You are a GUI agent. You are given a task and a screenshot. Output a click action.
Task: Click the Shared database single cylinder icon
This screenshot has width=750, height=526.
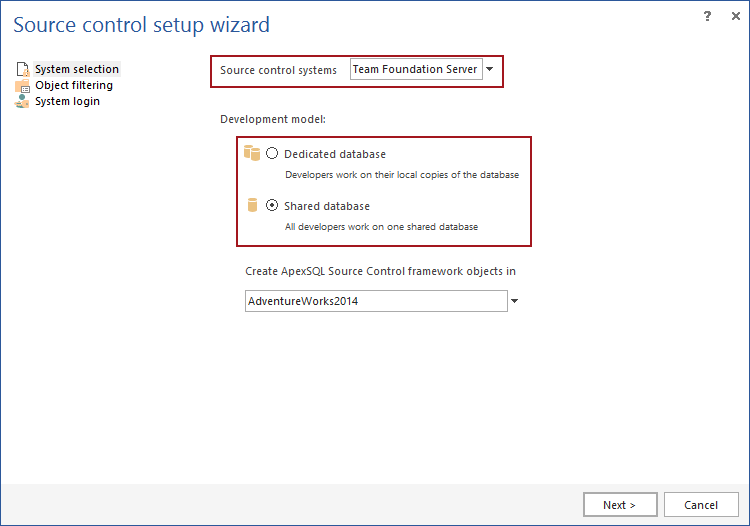(x=253, y=205)
